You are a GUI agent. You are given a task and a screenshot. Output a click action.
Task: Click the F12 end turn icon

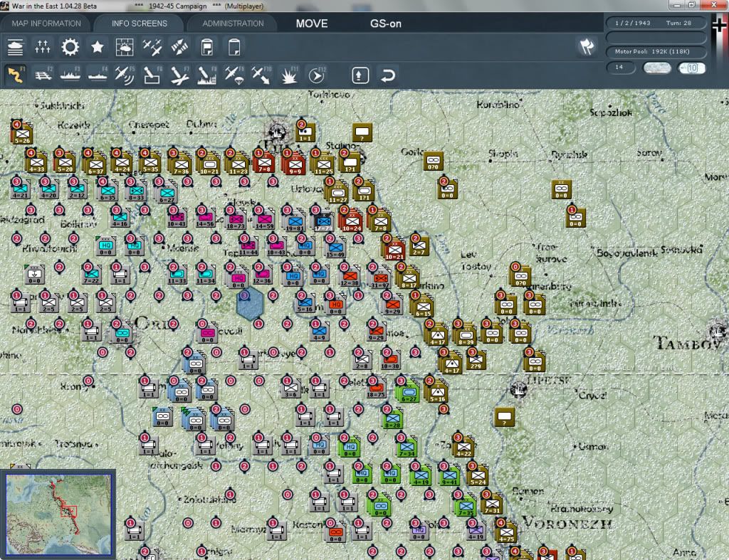(317, 75)
